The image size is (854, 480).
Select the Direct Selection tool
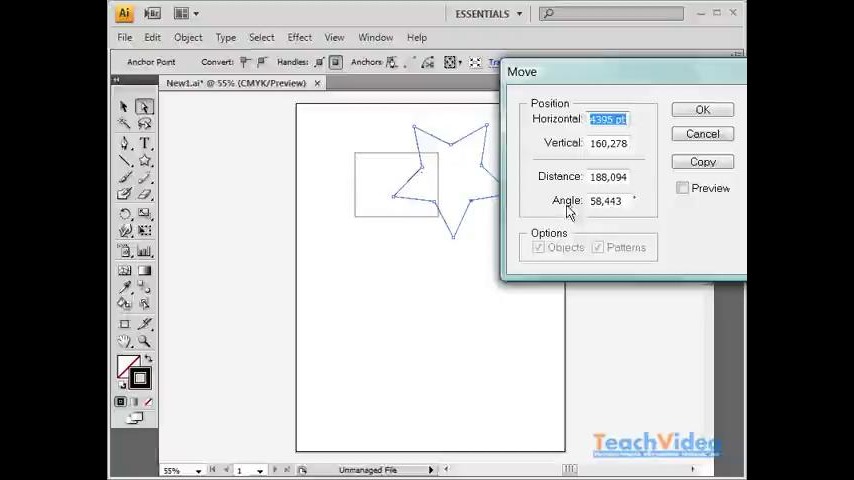point(144,107)
